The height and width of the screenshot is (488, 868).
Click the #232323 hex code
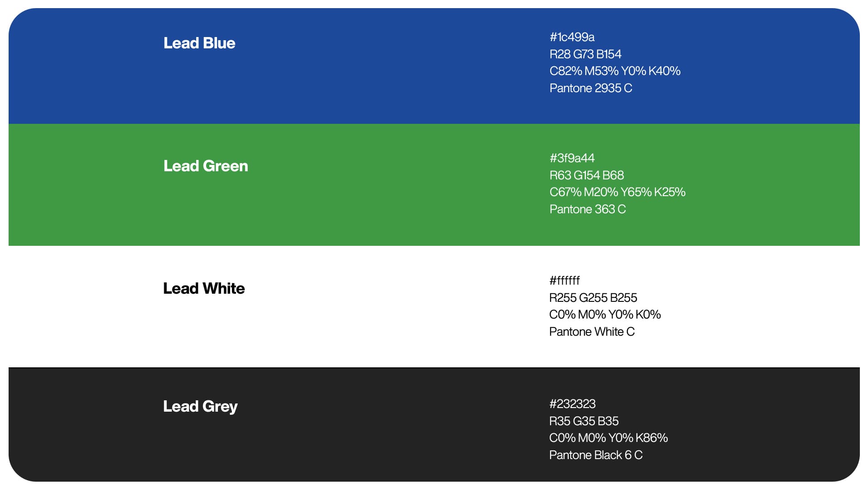click(x=572, y=404)
